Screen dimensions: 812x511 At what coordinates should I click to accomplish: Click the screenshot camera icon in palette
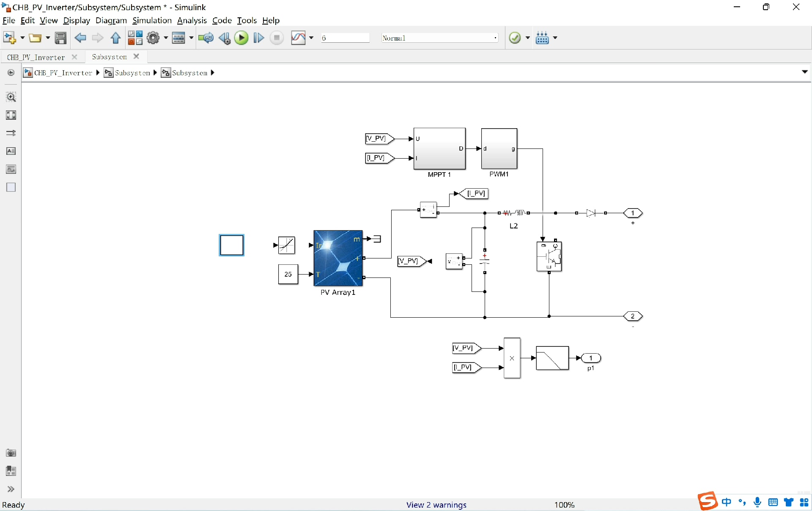(x=11, y=453)
